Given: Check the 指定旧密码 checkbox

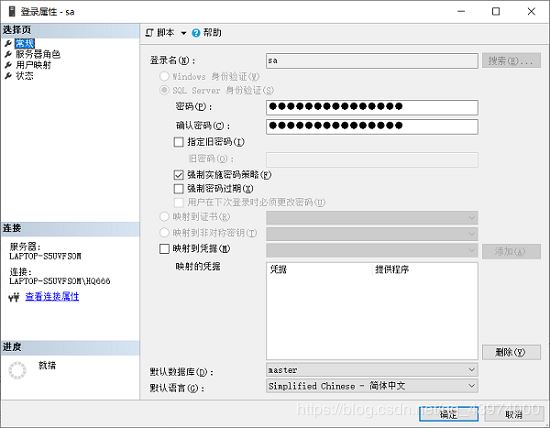Looking at the screenshot, I should click(179, 142).
